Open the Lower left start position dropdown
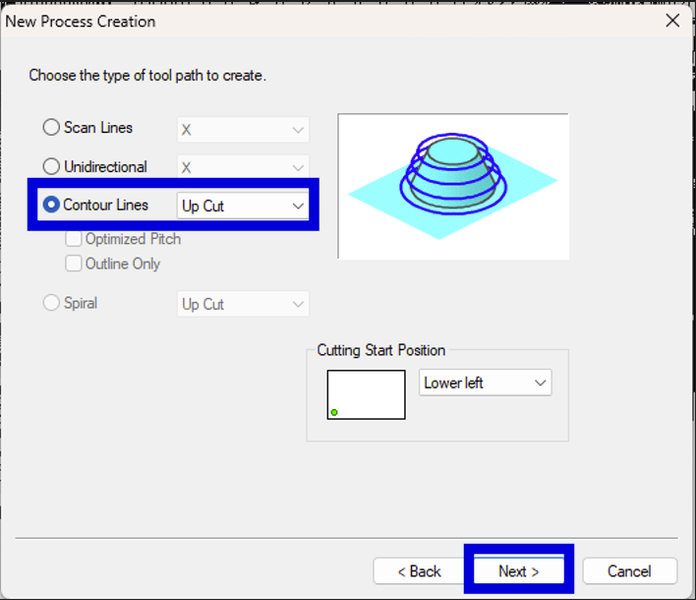The height and width of the screenshot is (600, 696). pos(485,383)
